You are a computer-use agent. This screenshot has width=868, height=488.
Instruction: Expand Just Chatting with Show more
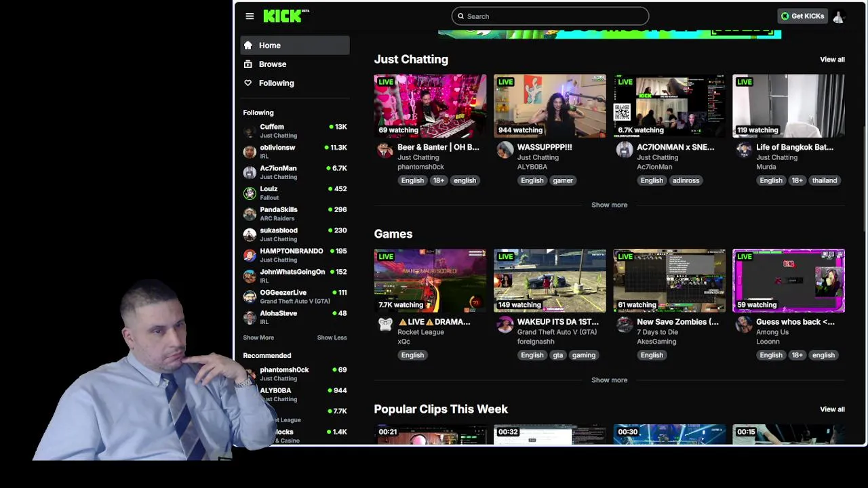(609, 205)
